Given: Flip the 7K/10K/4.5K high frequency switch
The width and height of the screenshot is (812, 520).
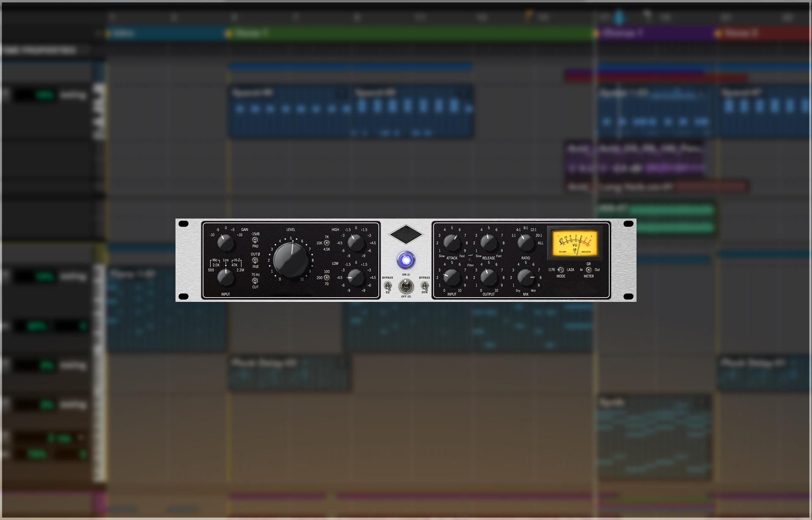Looking at the screenshot, I should coord(326,243).
